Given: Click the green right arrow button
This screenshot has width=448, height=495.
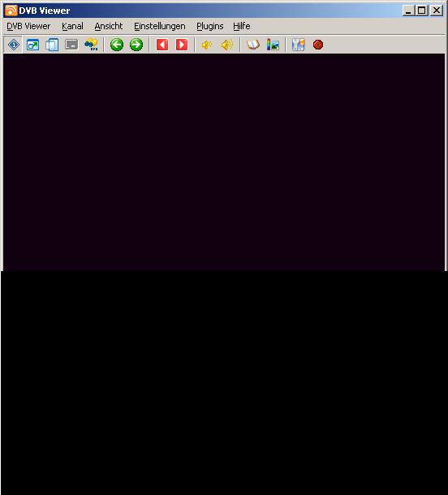Looking at the screenshot, I should [x=136, y=45].
